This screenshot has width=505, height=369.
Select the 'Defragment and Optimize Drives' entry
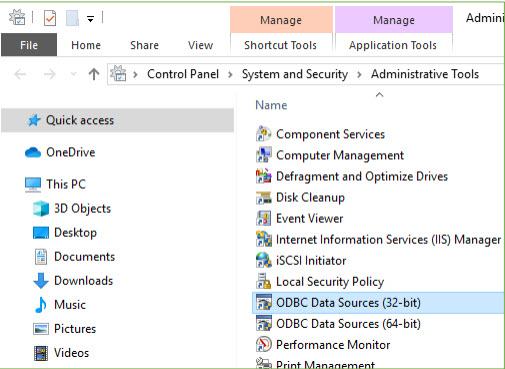coord(362,176)
